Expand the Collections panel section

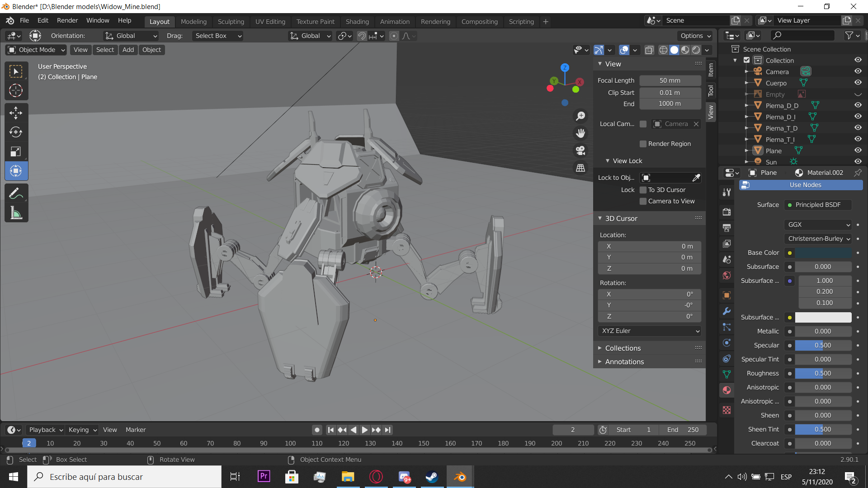[x=623, y=348]
